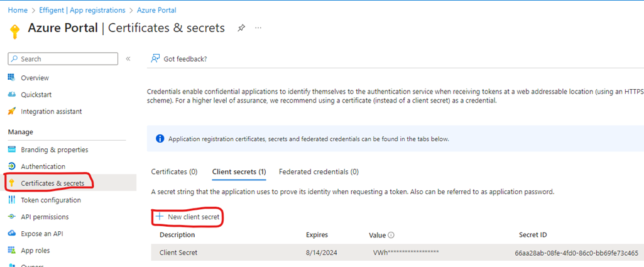The image size is (644, 267).
Task: Click the Manage section heading
Action: click(x=21, y=132)
